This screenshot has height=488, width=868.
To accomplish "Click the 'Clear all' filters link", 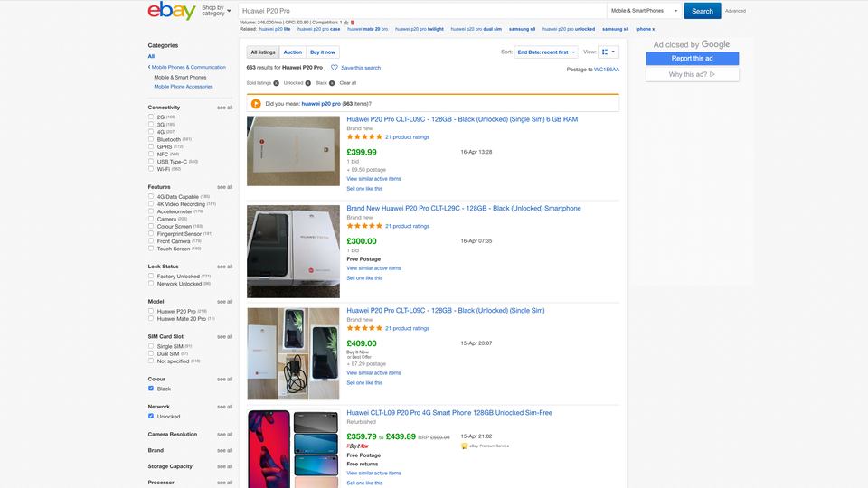I will (348, 83).
